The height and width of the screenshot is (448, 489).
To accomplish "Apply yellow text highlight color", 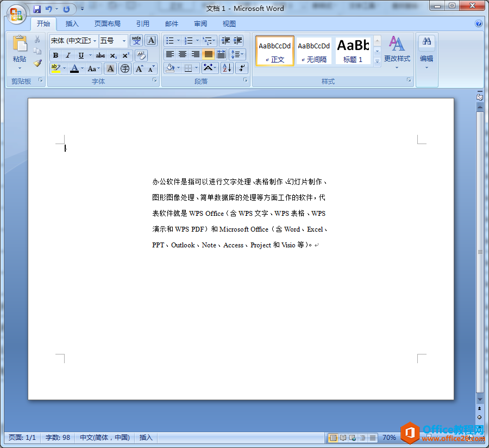I will point(56,69).
